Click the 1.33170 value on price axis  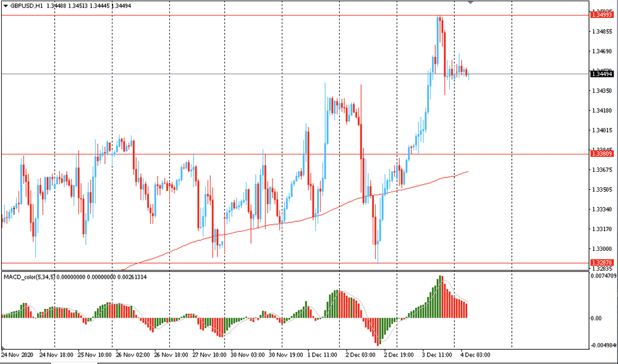click(601, 229)
